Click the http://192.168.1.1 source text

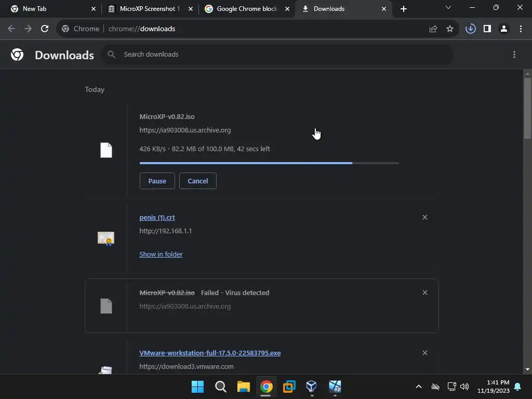tap(166, 231)
